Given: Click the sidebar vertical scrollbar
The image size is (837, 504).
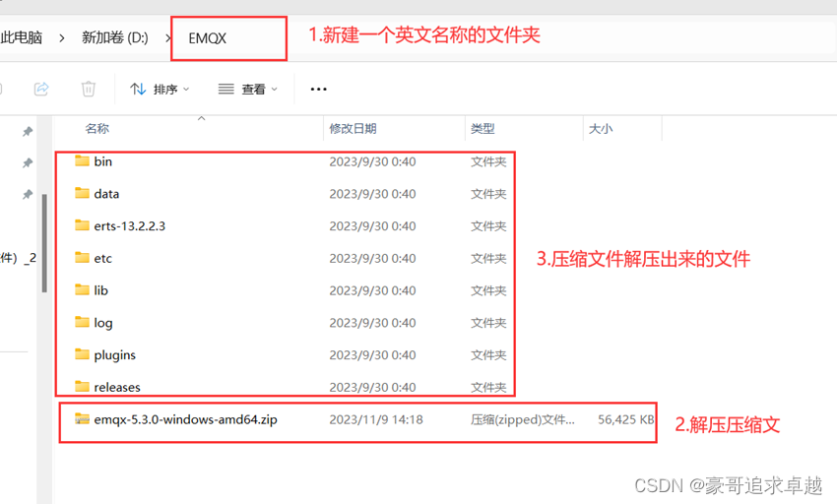Looking at the screenshot, I should pos(44,243).
